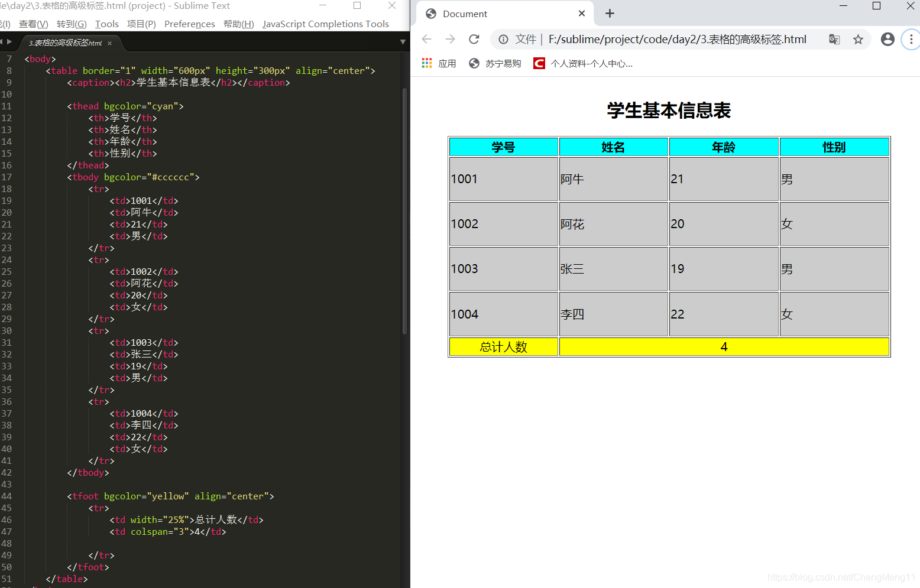Open the 帮助(H) menu
Viewport: 920px width, 588px height.
click(x=239, y=24)
